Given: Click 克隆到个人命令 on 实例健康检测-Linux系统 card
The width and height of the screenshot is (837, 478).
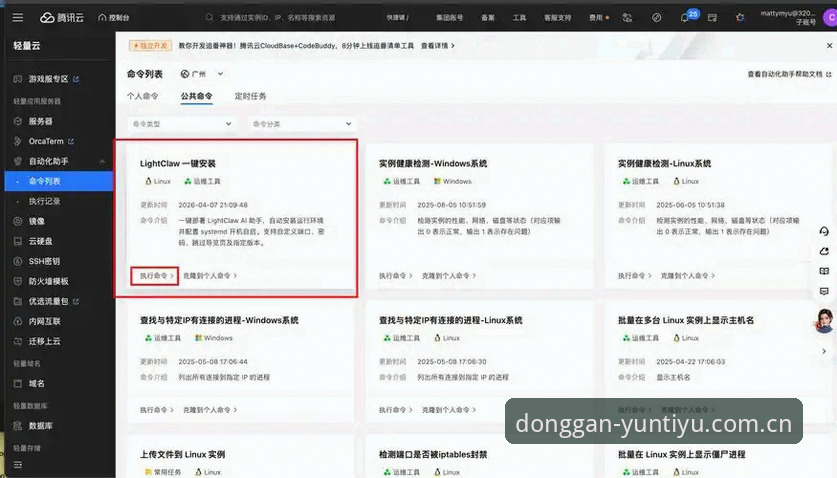Looking at the screenshot, I should (x=688, y=276).
